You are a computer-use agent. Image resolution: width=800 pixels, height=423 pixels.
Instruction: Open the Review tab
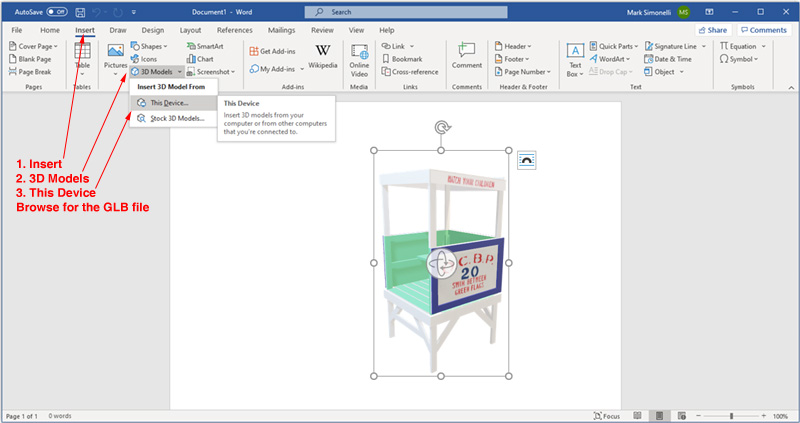coord(322,30)
